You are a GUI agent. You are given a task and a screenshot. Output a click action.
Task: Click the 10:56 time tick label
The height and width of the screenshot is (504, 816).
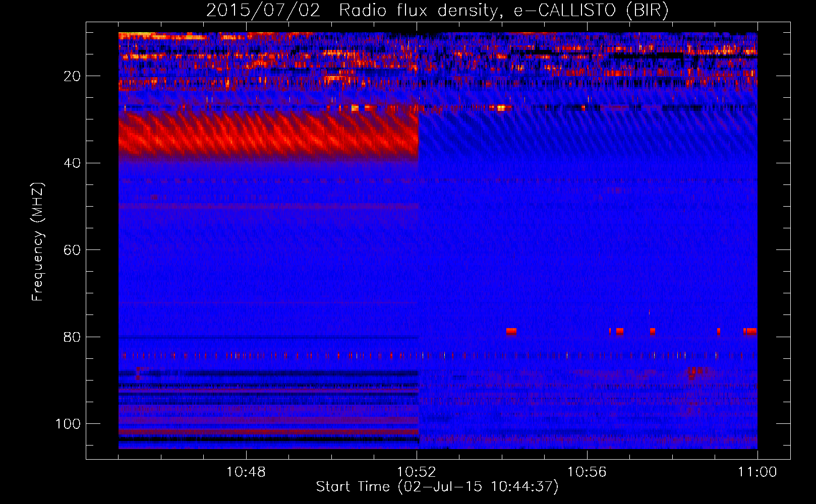(587, 472)
